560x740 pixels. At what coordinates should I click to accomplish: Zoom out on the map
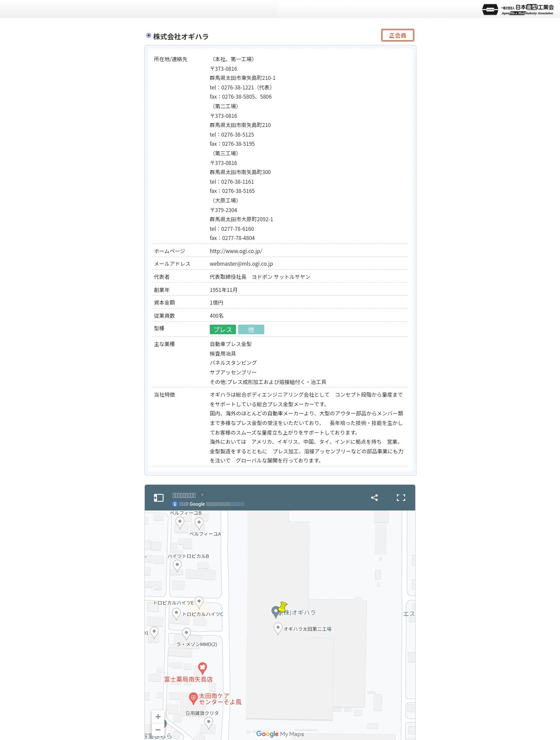tap(158, 730)
